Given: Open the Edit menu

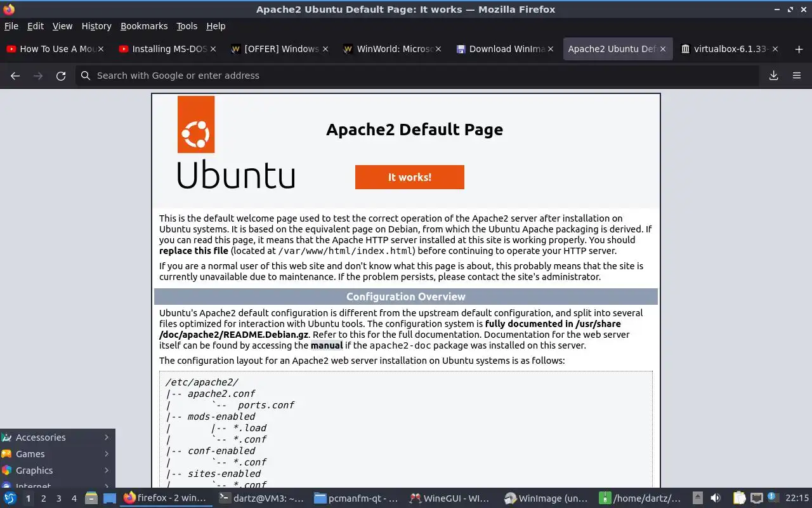Looking at the screenshot, I should click(x=36, y=26).
